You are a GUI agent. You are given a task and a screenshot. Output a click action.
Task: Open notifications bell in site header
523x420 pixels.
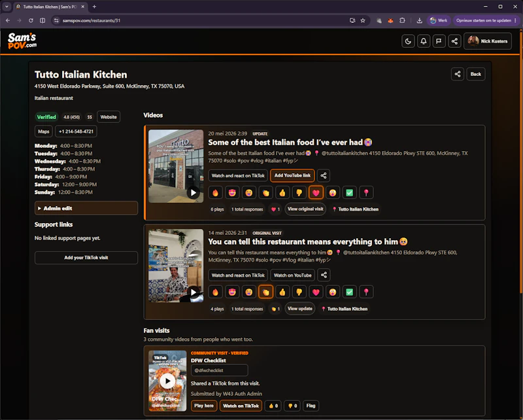(424, 41)
